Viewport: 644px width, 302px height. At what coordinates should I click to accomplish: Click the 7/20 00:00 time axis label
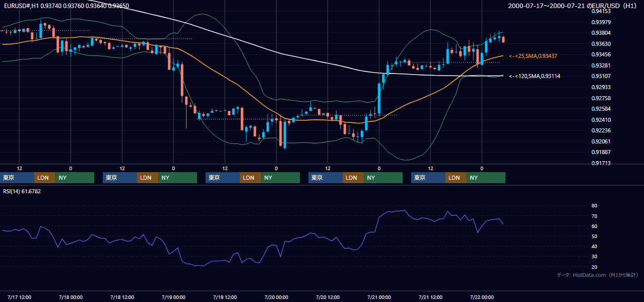277,297
